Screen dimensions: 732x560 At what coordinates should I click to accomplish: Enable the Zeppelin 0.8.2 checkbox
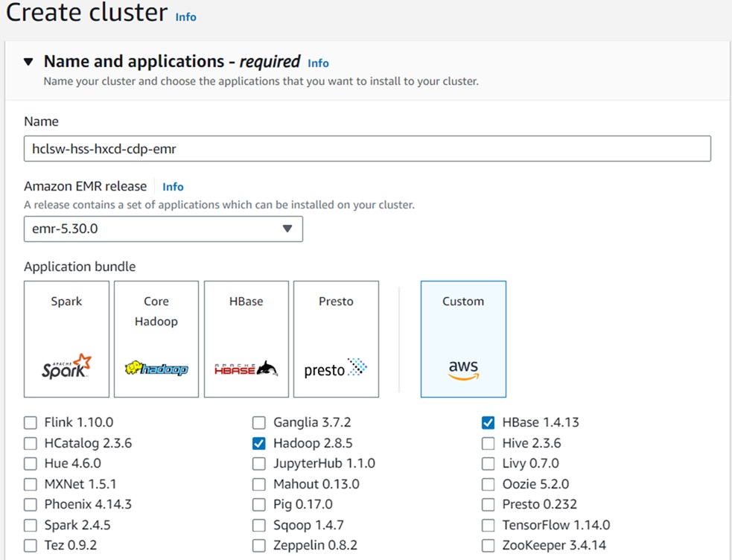pos(258,546)
